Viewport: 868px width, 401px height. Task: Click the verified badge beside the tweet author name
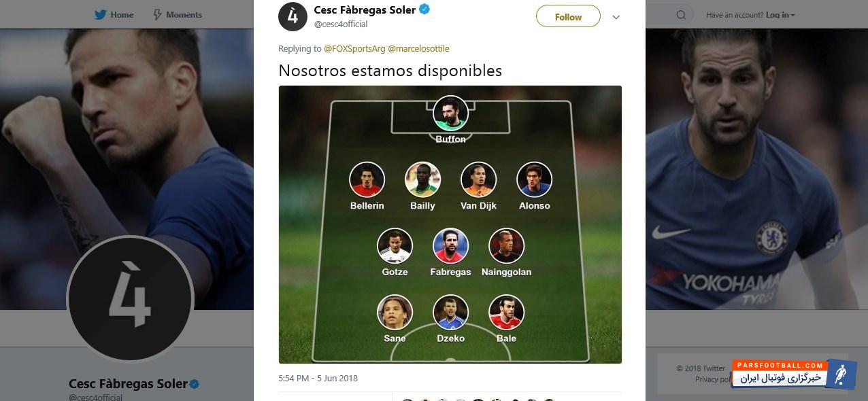pos(424,10)
